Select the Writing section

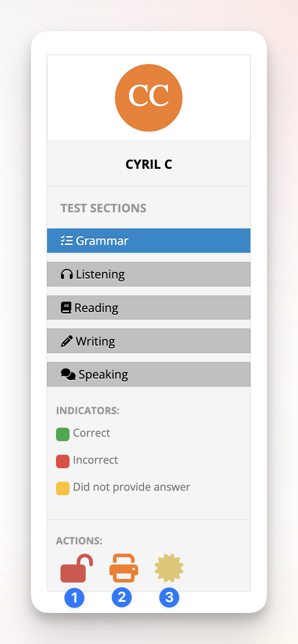coord(148,341)
